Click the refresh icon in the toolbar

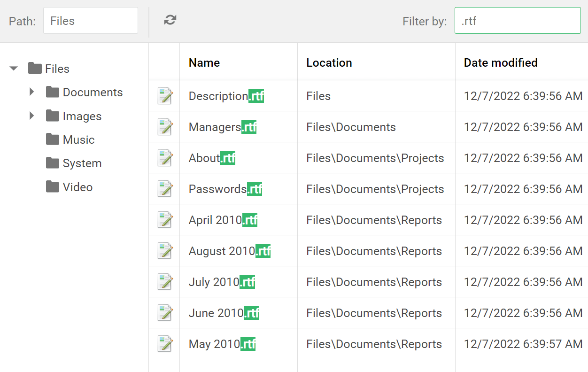pyautogui.click(x=170, y=20)
